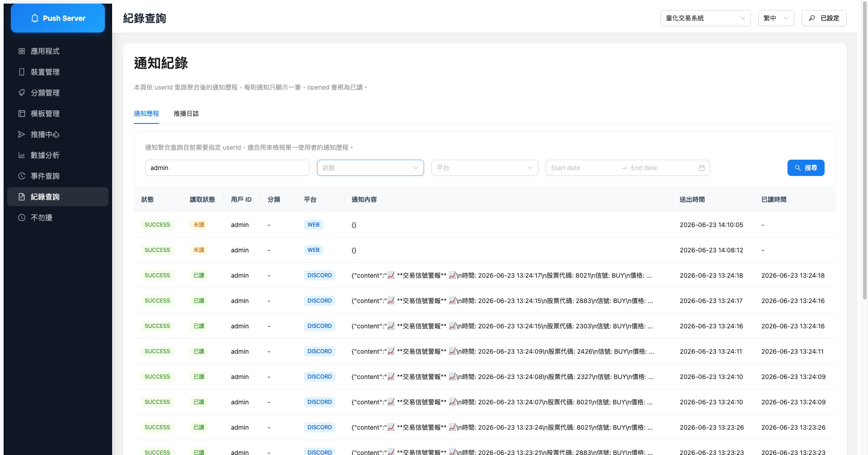This screenshot has height=455, width=868.
Task: Go to 模板管理 in the sidebar
Action: point(58,114)
